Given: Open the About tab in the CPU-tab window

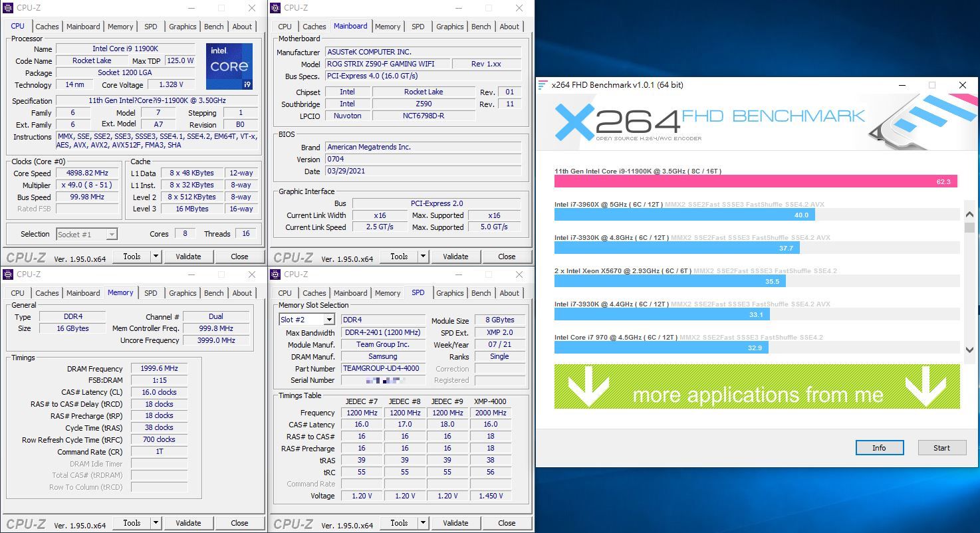Looking at the screenshot, I should [x=242, y=27].
